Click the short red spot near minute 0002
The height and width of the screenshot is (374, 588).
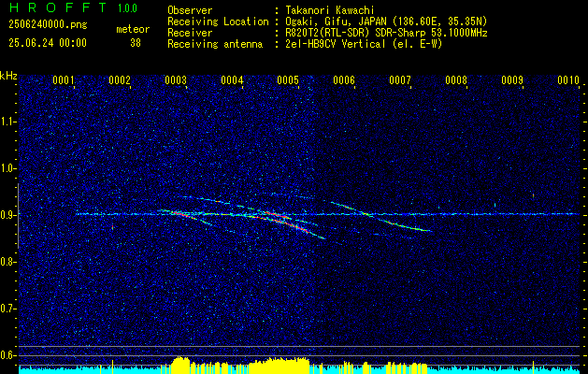(x=112, y=227)
